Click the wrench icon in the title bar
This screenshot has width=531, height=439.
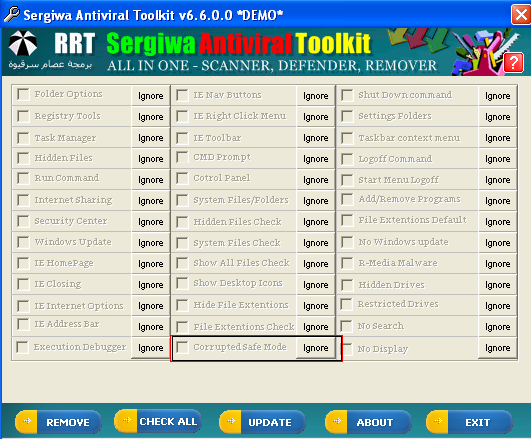tap(12, 15)
